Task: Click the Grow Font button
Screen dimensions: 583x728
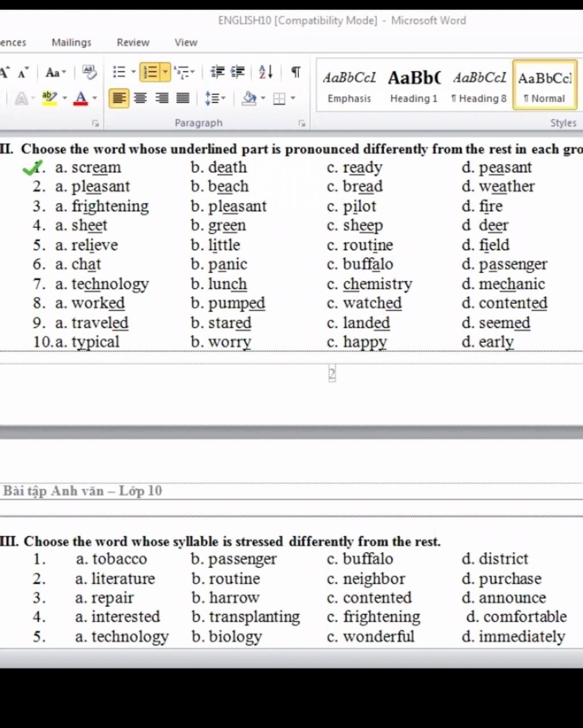Action: (x=5, y=72)
